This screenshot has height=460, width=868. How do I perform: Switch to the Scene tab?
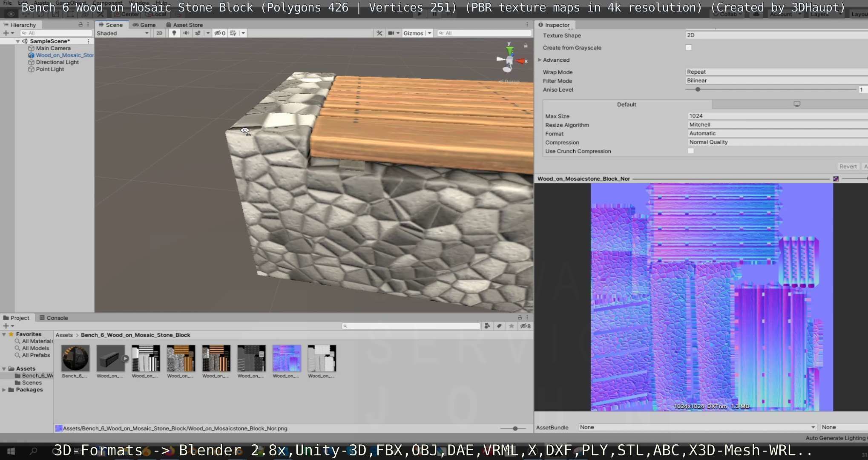(111, 25)
